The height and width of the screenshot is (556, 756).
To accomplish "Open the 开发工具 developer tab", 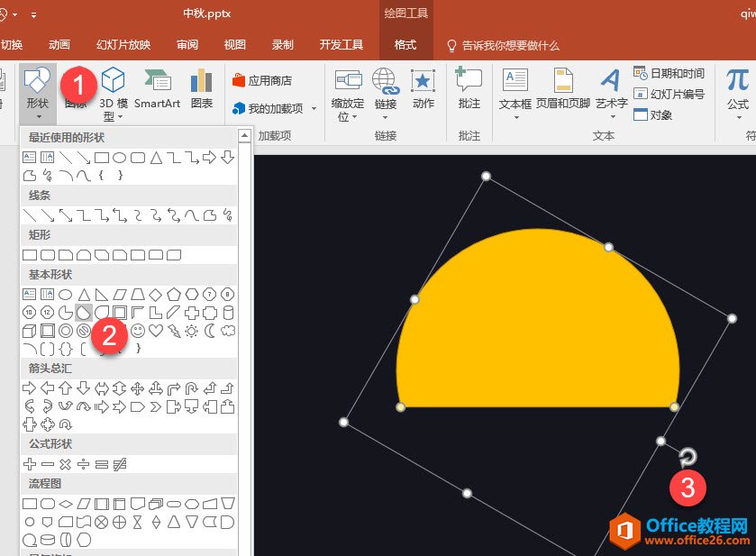I will (342, 45).
